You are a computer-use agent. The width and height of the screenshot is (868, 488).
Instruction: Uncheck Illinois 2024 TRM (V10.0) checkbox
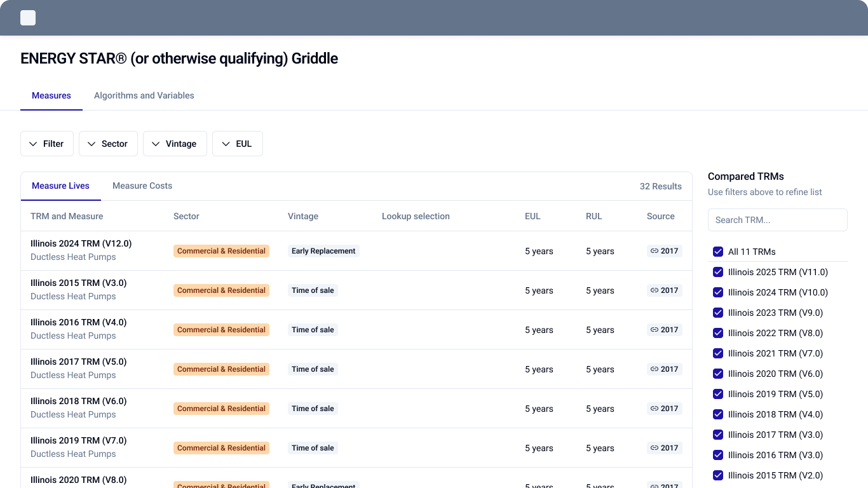pos(718,292)
